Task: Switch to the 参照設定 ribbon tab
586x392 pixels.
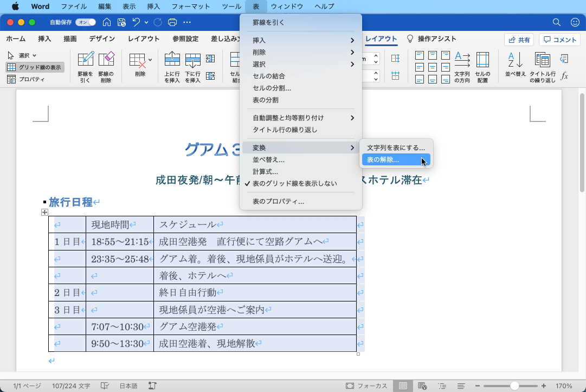Action: coord(185,39)
